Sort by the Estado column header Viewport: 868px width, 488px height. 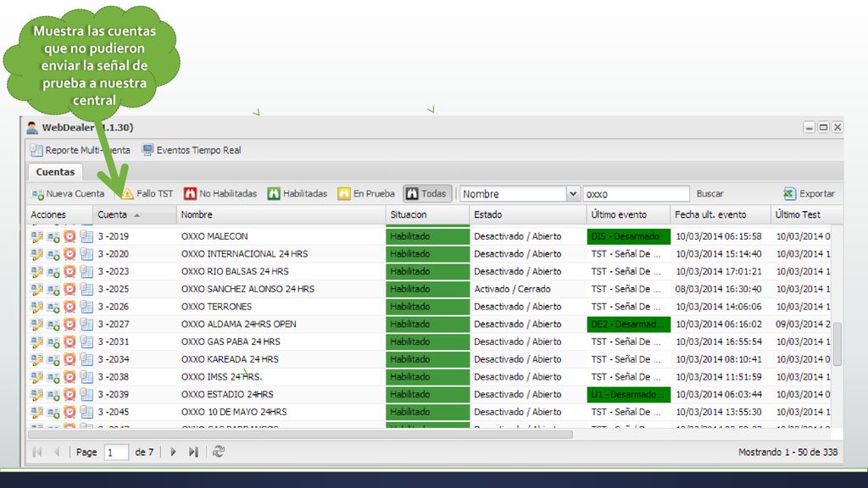point(527,214)
